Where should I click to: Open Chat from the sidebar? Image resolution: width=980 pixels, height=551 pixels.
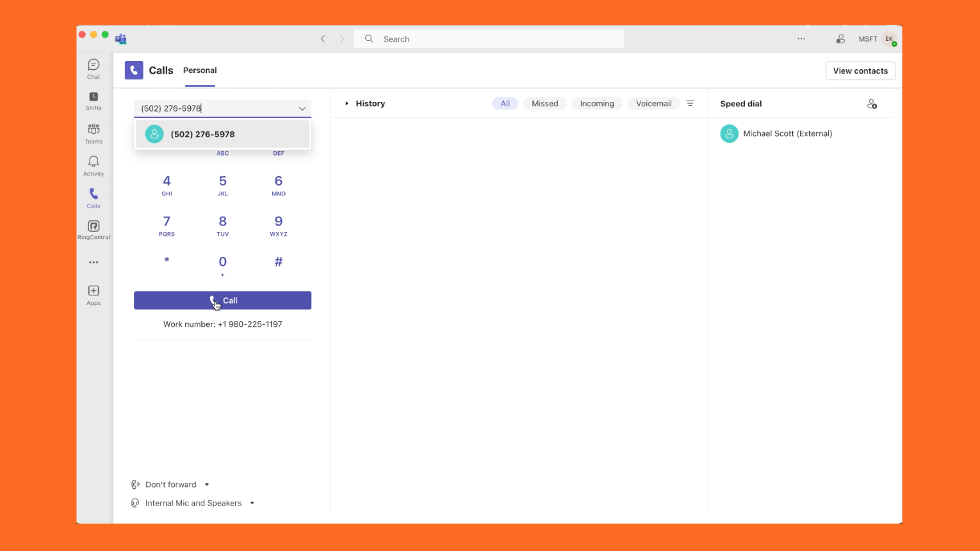94,69
